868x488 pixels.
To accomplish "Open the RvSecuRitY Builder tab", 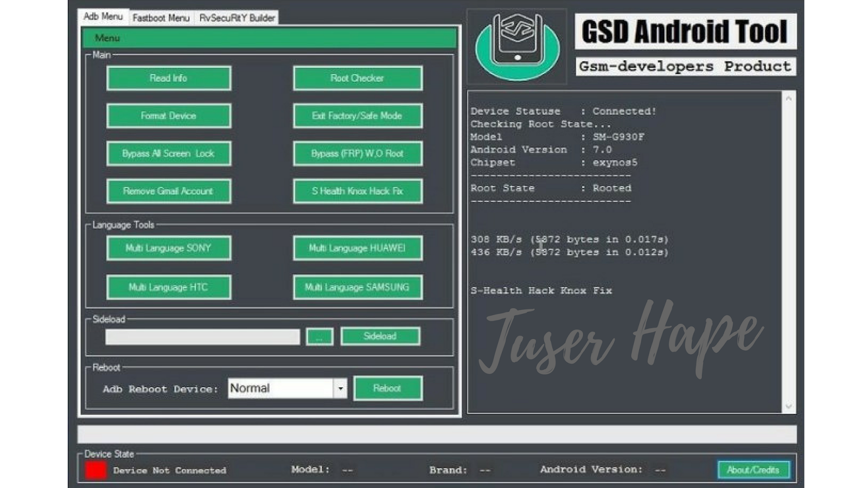I will point(234,17).
